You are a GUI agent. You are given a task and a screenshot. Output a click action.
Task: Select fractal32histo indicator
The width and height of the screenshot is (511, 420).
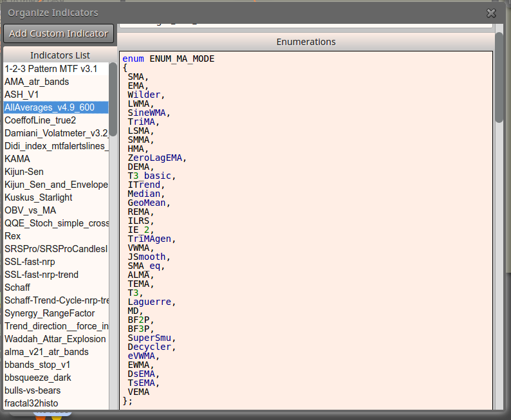(56, 403)
